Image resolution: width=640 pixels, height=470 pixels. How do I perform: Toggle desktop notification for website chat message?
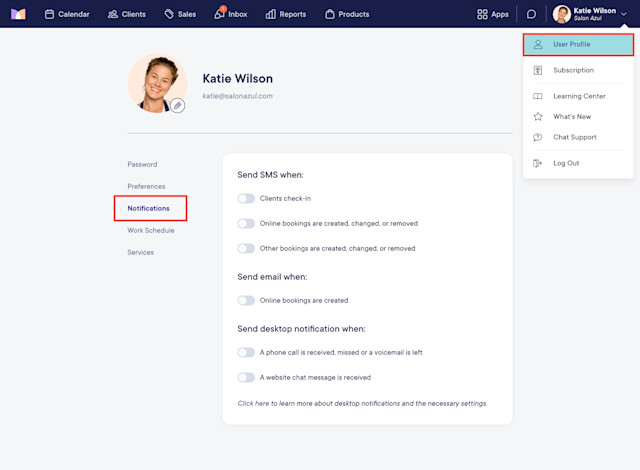[x=246, y=377]
